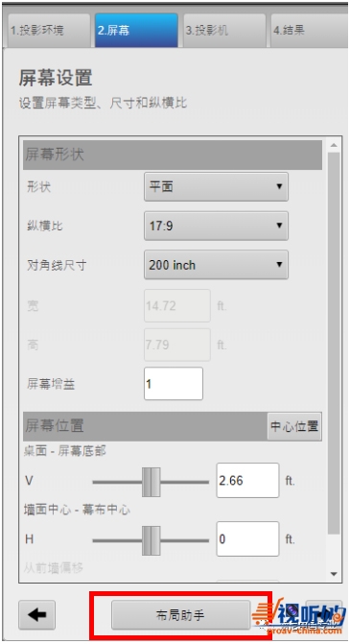Click the 布局助手 button
This screenshot has width=350, height=644.
pyautogui.click(x=181, y=615)
